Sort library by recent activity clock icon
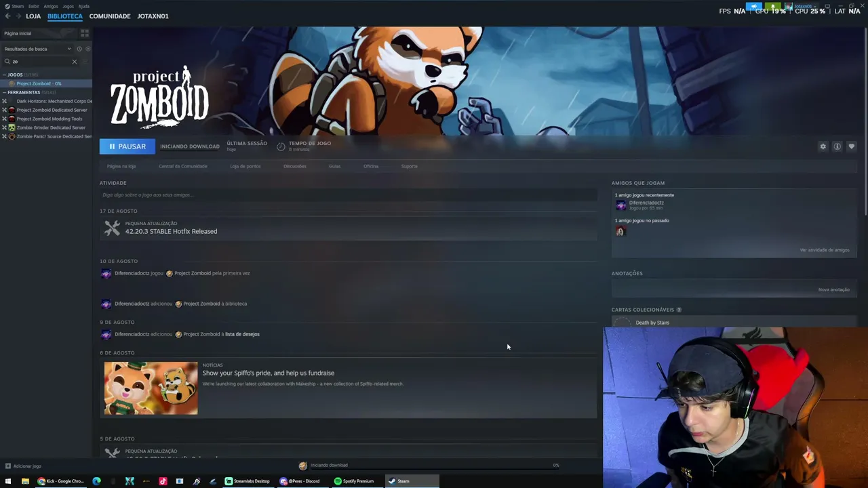The height and width of the screenshot is (488, 868). click(x=79, y=49)
